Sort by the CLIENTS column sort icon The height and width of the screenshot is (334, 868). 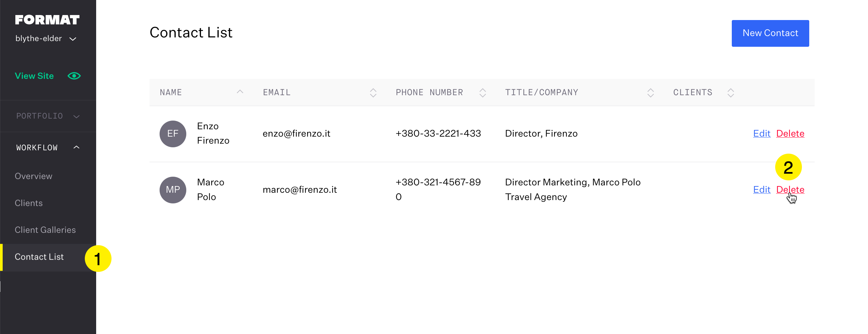(x=730, y=92)
